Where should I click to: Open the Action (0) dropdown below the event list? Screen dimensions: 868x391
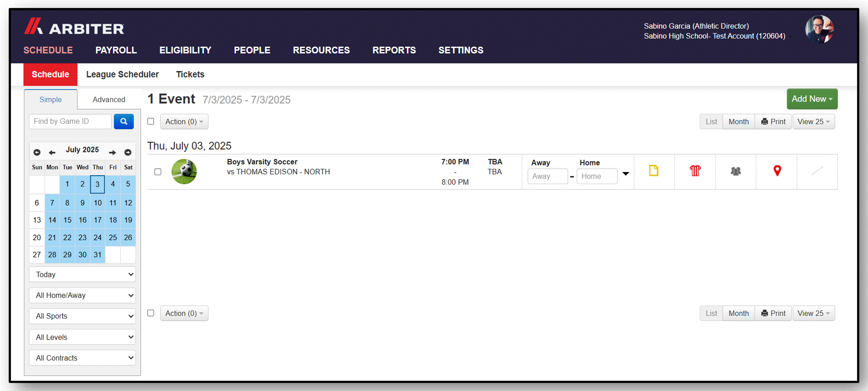(184, 313)
